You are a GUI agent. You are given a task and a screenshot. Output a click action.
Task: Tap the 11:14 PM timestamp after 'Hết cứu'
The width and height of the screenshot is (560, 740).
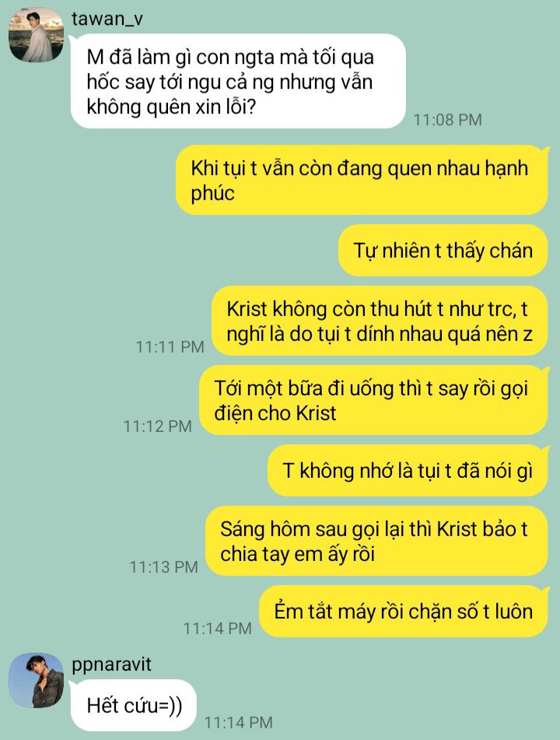click(x=238, y=722)
